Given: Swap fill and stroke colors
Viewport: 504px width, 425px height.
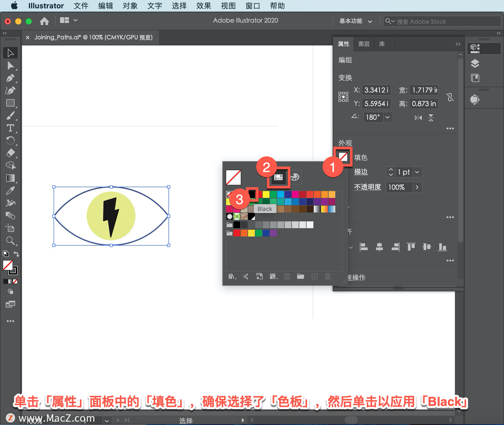Looking at the screenshot, I should [x=16, y=254].
